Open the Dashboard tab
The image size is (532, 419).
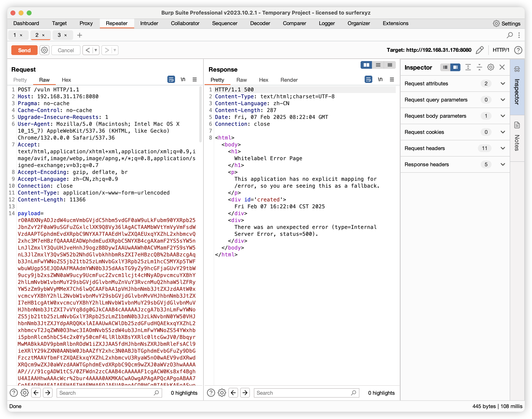coord(26,23)
